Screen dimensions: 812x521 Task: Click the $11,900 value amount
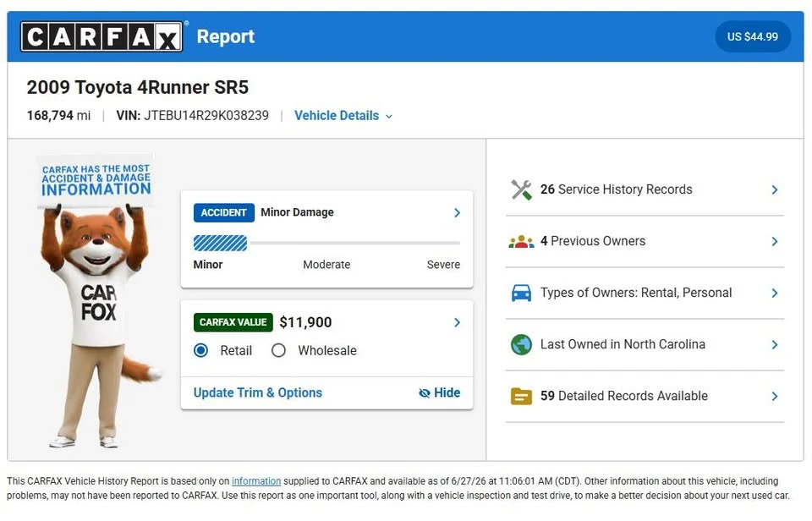point(305,322)
